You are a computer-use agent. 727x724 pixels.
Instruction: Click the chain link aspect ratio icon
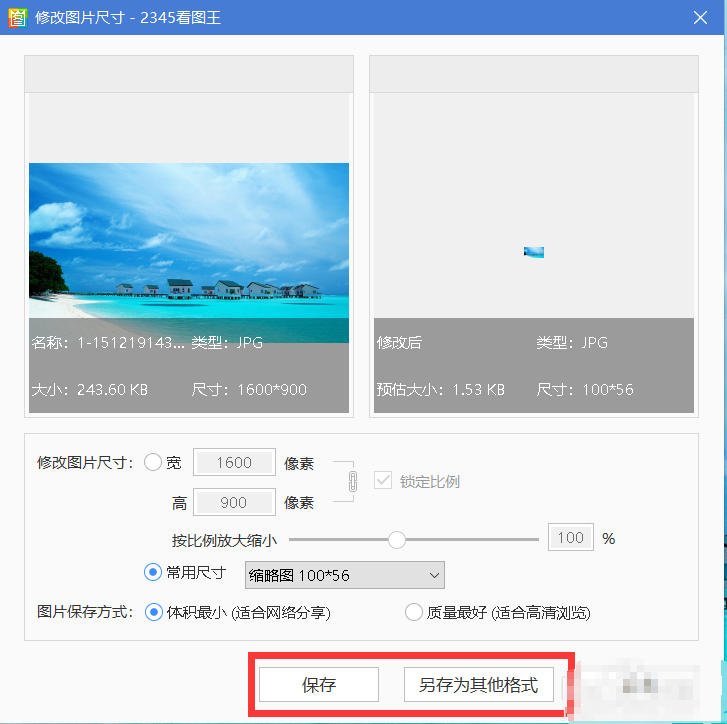point(352,481)
